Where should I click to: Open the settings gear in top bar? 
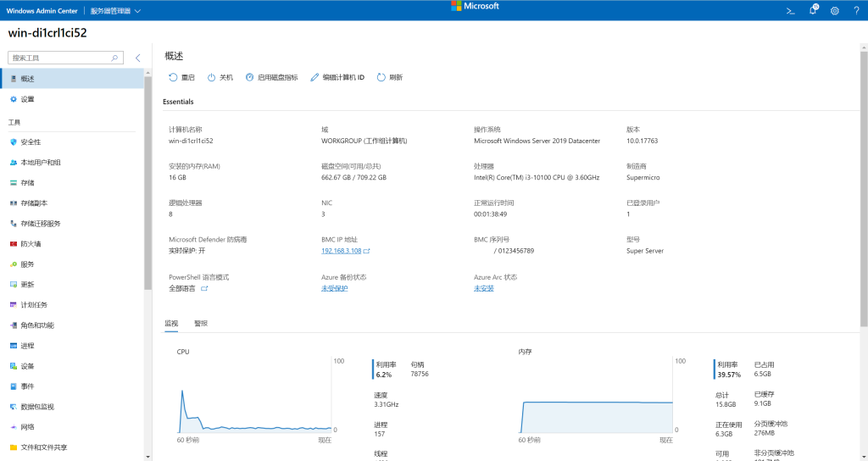tap(835, 10)
